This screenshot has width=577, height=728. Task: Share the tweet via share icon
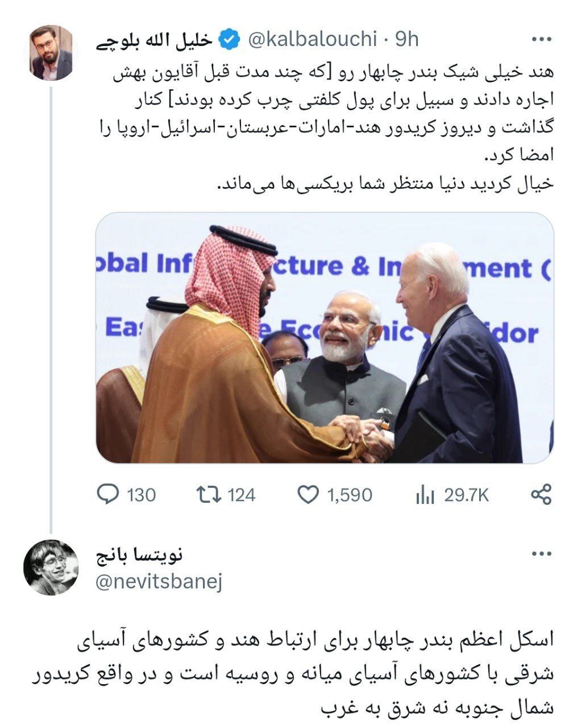(x=541, y=494)
